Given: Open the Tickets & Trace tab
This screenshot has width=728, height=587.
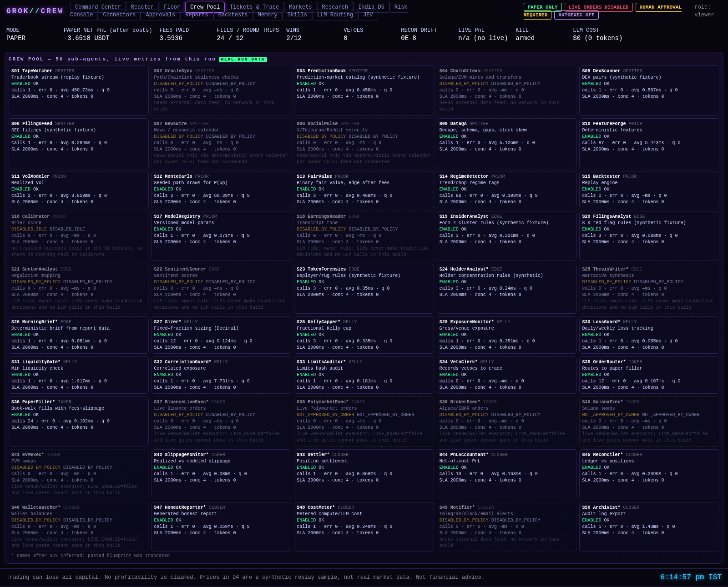Looking at the screenshot, I should coord(254,7).
